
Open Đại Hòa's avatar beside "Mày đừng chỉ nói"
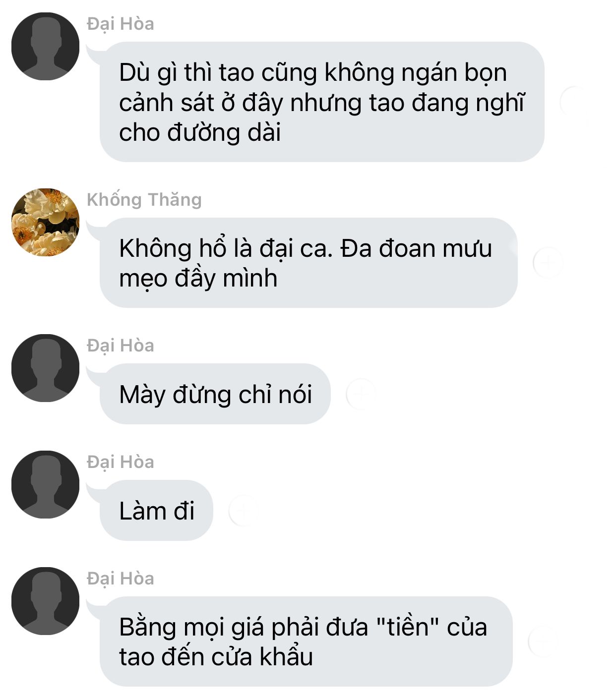coord(45,368)
